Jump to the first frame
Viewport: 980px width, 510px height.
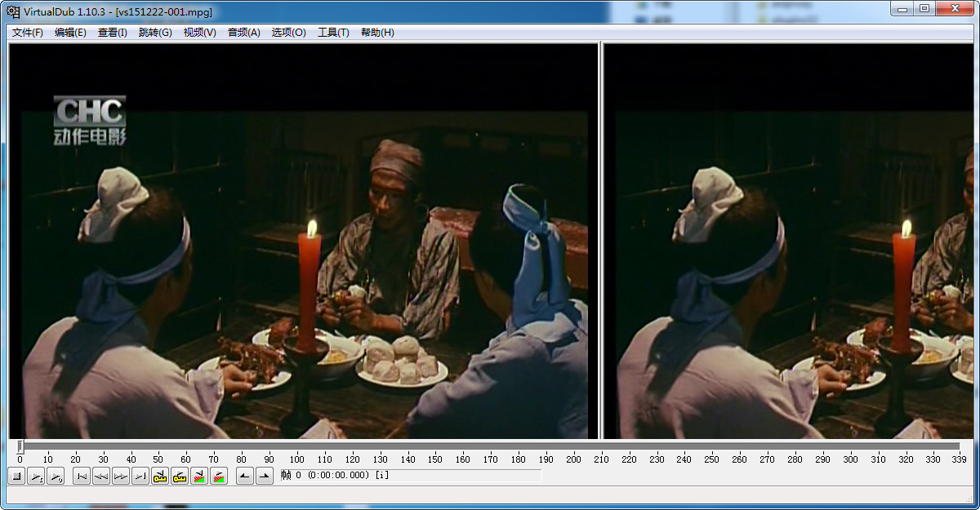82,476
